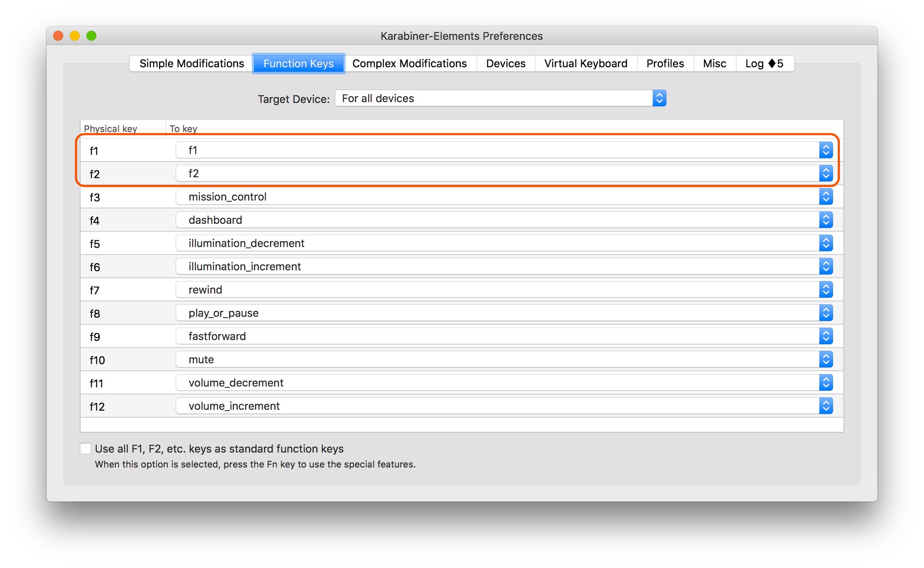View the Log tab

(764, 64)
